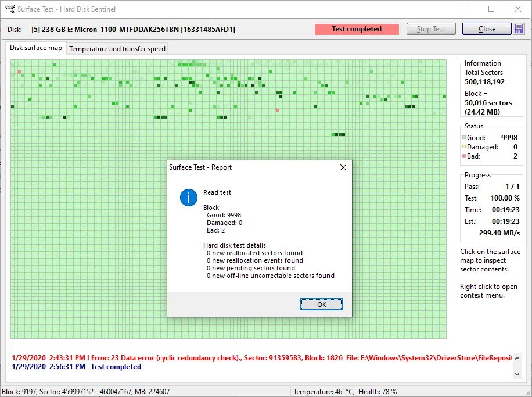
Task: Click the green Good legend swatch
Action: point(464,138)
